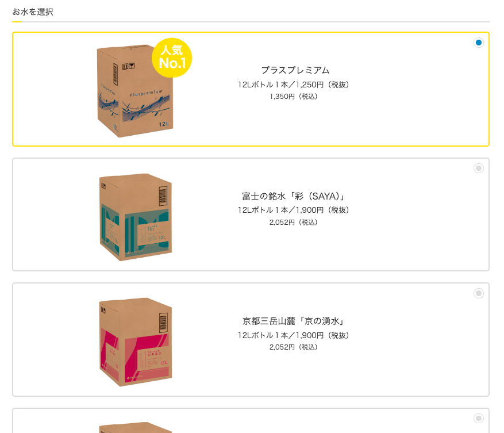Click the barcode on the Pluspremium box
504x433 pixels.
point(116,74)
